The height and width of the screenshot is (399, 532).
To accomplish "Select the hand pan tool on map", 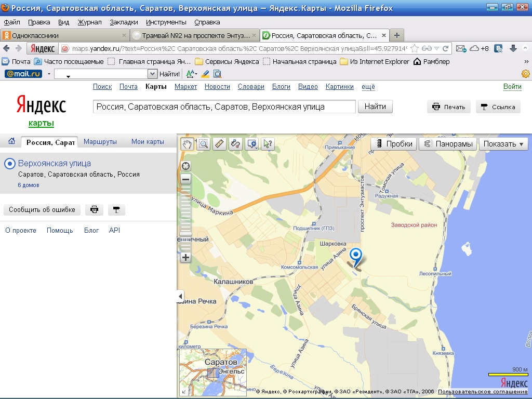I will click(x=187, y=144).
